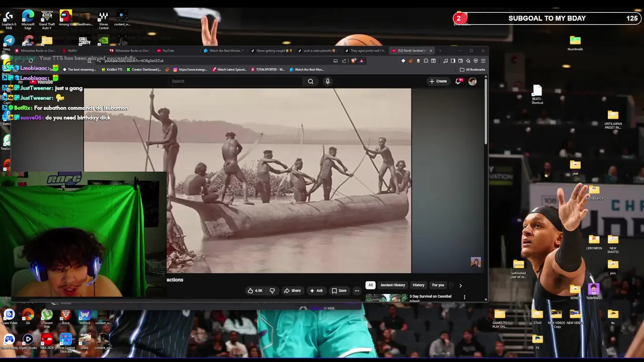Select the For you filter chip
Screen dimensions: 644x362
coord(438,285)
